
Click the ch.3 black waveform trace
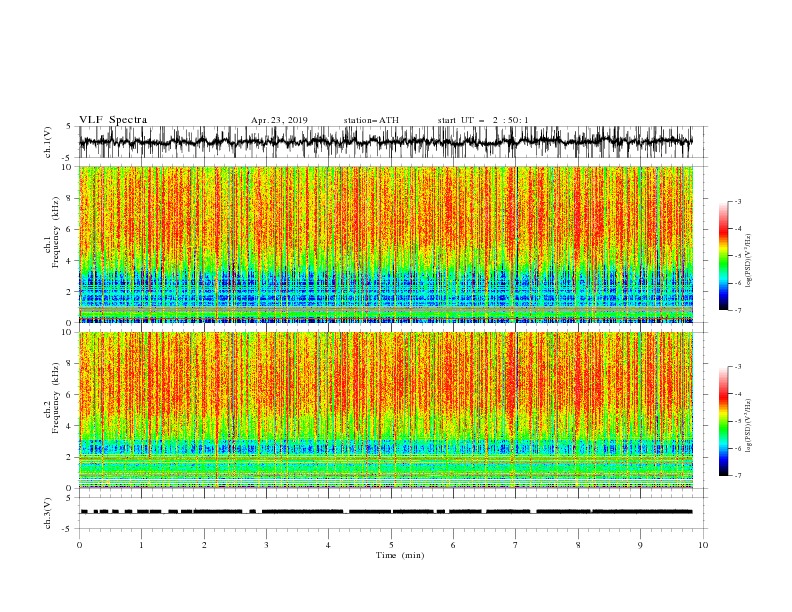(386, 512)
